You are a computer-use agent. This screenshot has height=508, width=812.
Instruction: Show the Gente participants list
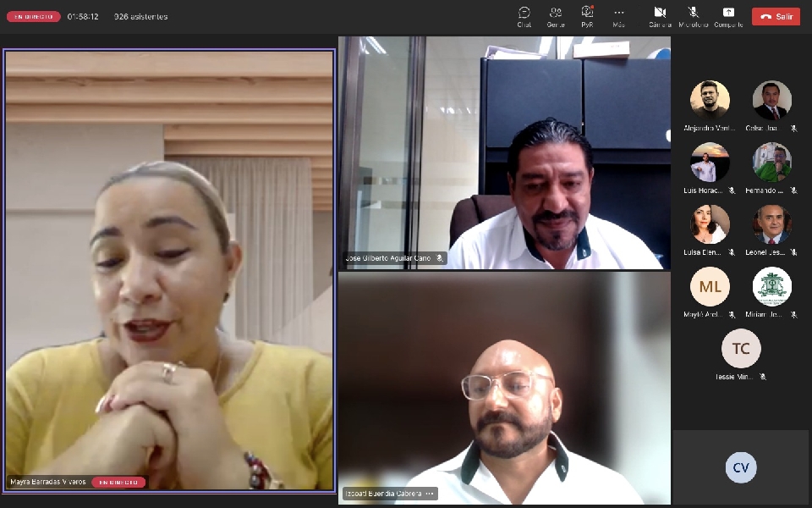click(555, 15)
